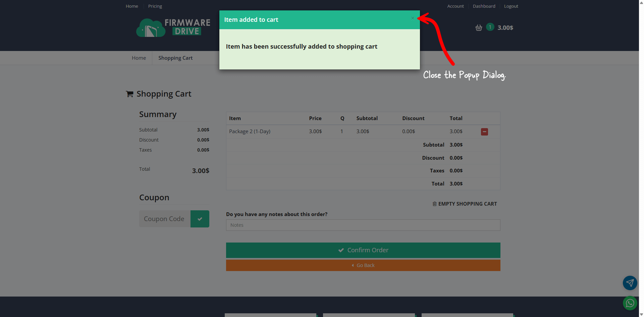This screenshot has width=644, height=317.
Task: Open the Dashboard link
Action: pos(484,6)
